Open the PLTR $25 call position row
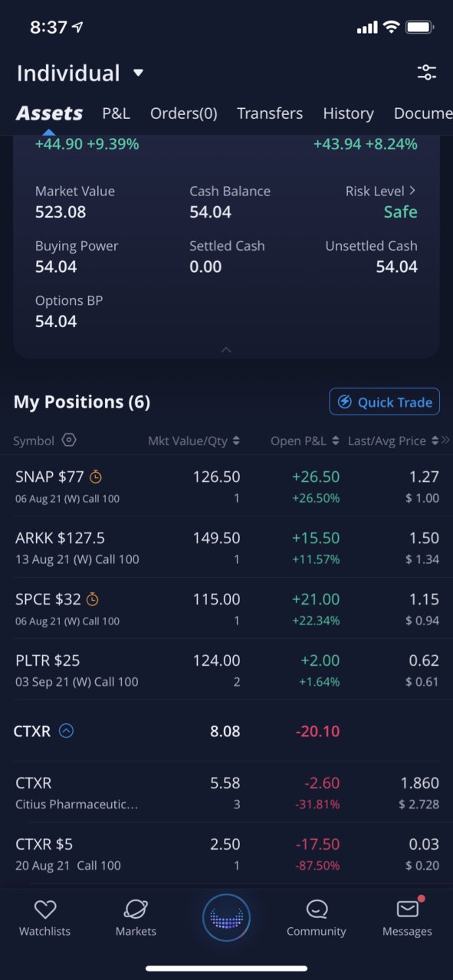This screenshot has width=453, height=980. [226, 670]
